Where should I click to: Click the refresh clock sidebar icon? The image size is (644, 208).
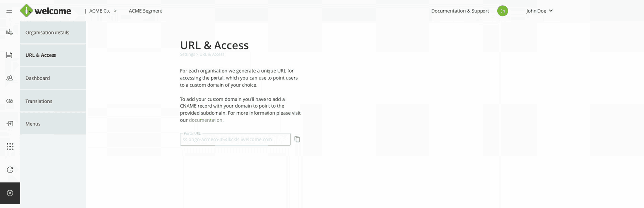10,170
